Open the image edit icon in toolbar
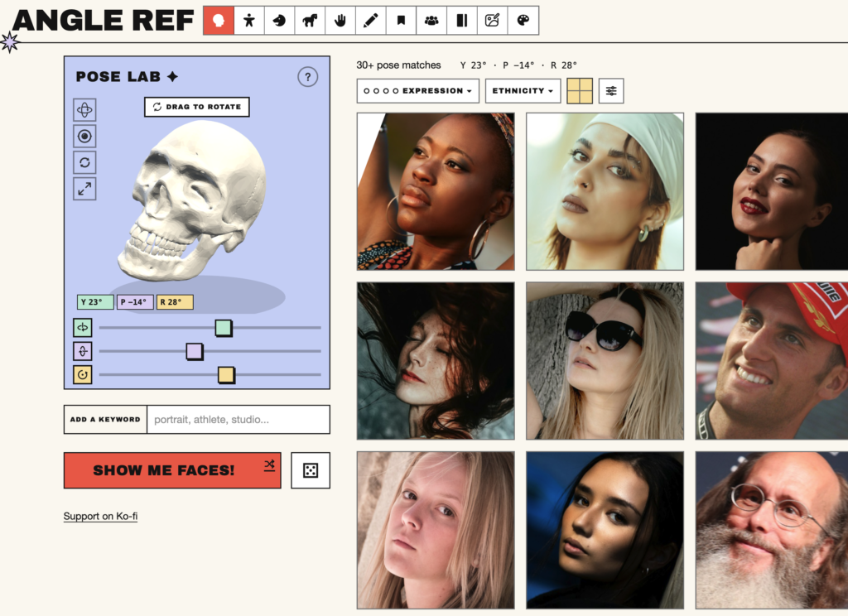The image size is (848, 616). [492, 21]
